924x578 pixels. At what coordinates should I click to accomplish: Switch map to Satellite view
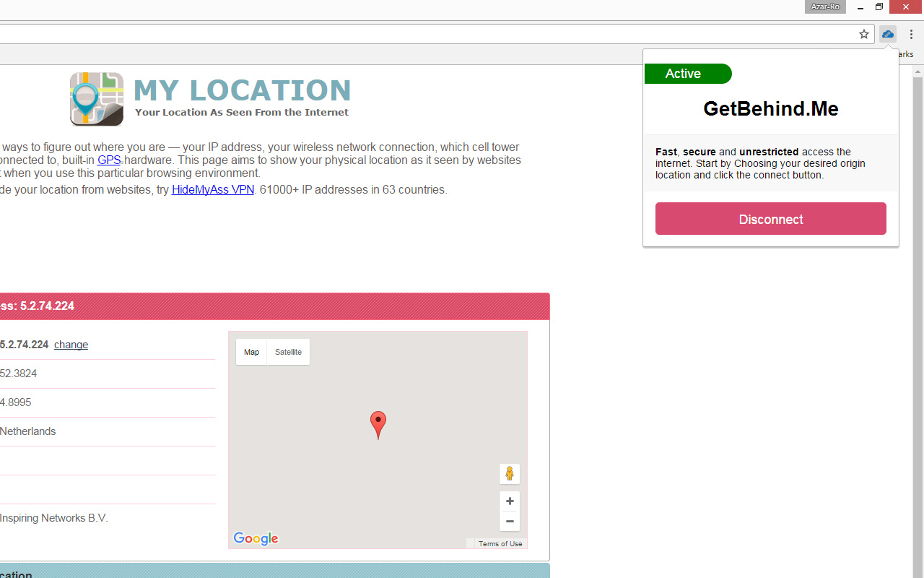pyautogui.click(x=288, y=352)
